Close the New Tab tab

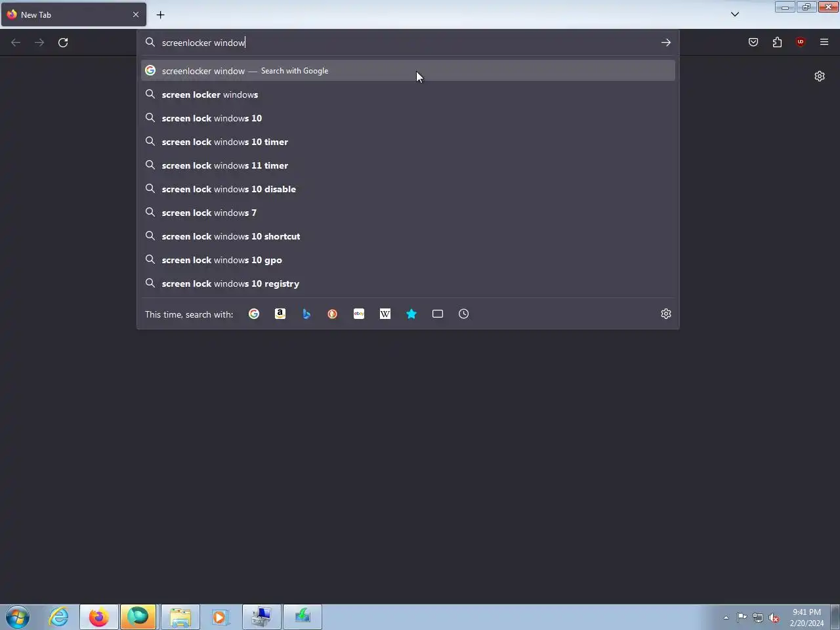coord(136,14)
